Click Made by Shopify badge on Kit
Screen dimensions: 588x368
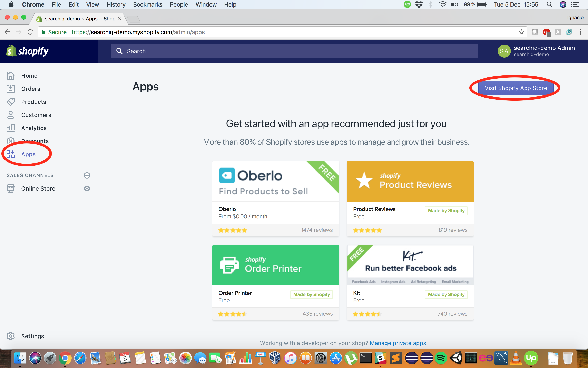pos(446,294)
